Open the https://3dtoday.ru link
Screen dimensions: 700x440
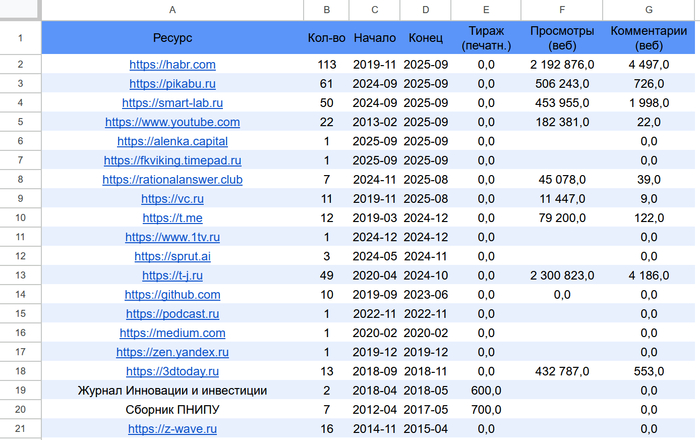pyautogui.click(x=172, y=372)
